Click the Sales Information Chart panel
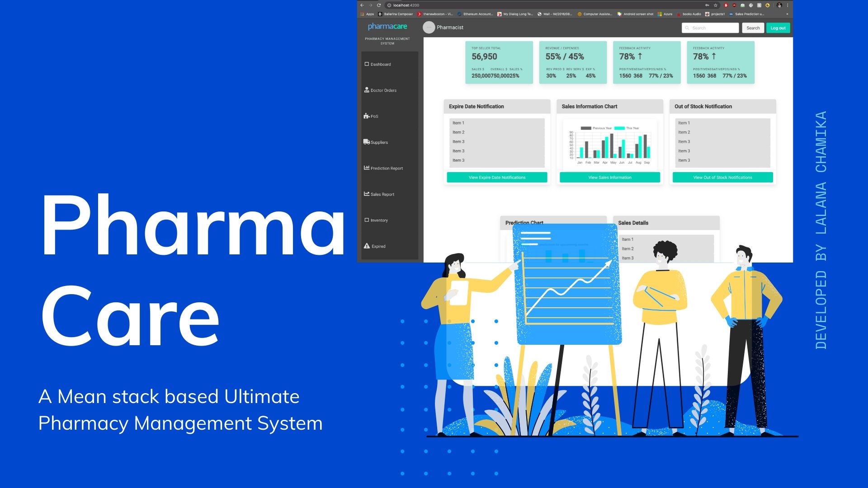The width and height of the screenshot is (868, 488). 610,141
